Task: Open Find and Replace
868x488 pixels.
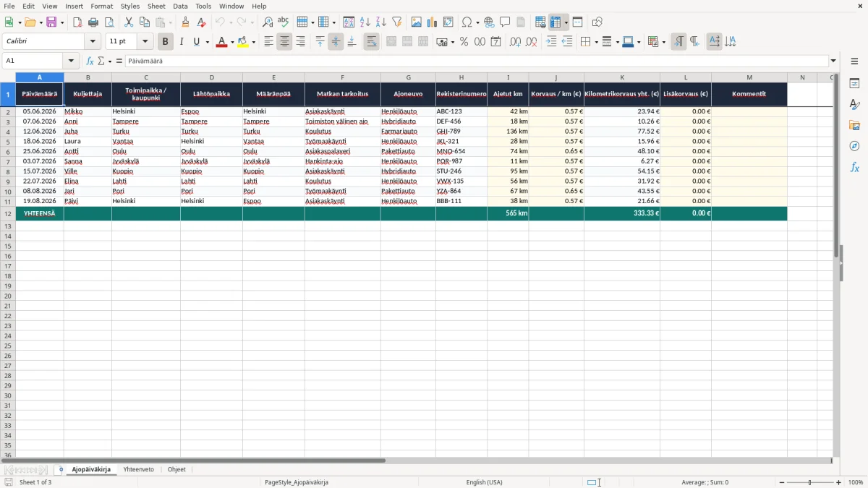Action: 268,22
